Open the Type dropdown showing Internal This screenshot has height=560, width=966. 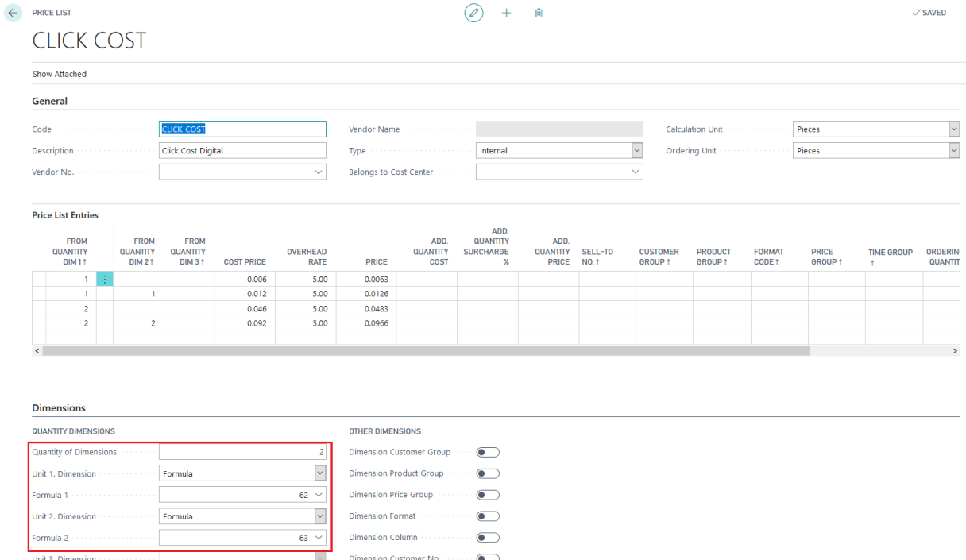pyautogui.click(x=636, y=151)
